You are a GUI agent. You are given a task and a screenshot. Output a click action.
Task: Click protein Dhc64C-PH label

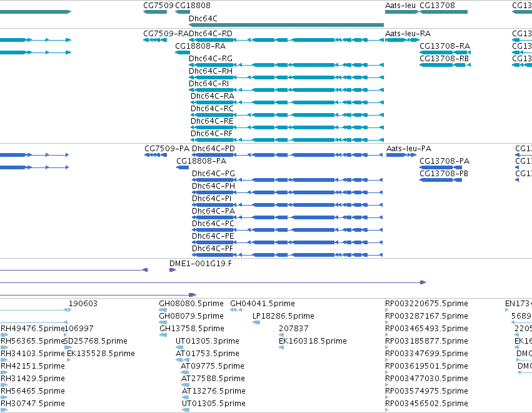point(213,186)
